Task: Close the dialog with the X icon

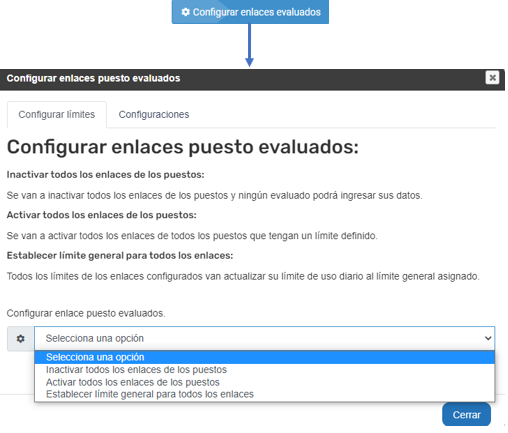Action: [x=492, y=78]
